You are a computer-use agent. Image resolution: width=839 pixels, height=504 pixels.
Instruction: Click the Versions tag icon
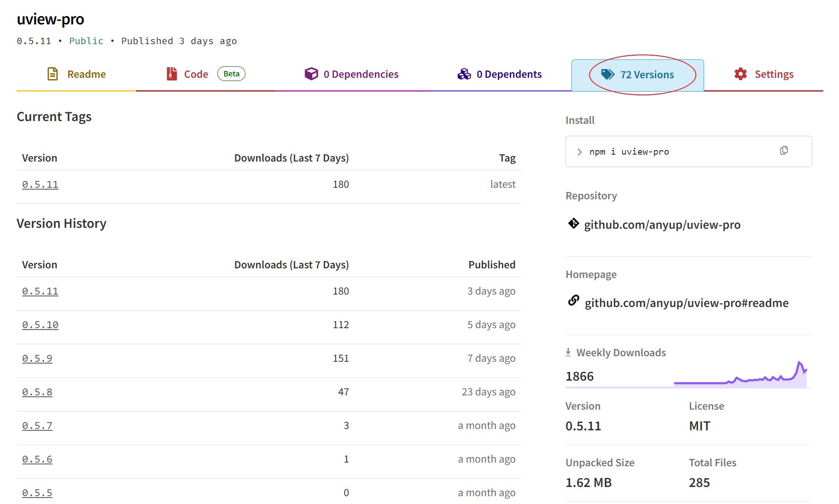pyautogui.click(x=608, y=75)
